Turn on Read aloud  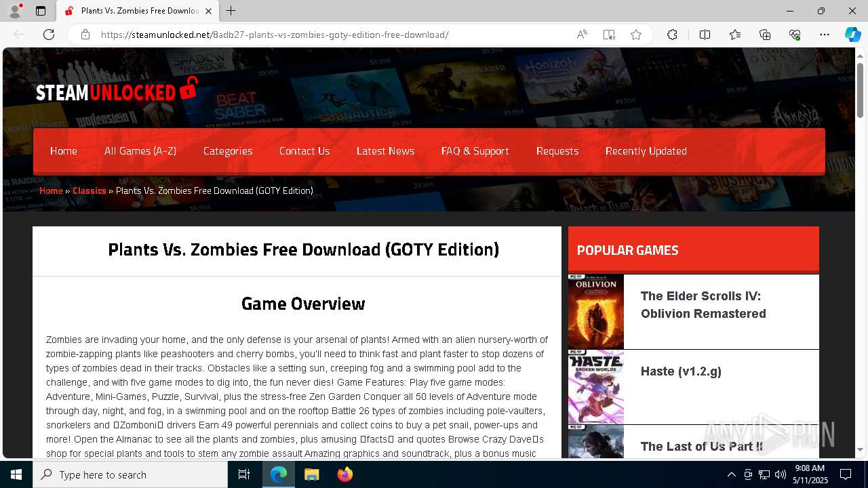[x=582, y=35]
